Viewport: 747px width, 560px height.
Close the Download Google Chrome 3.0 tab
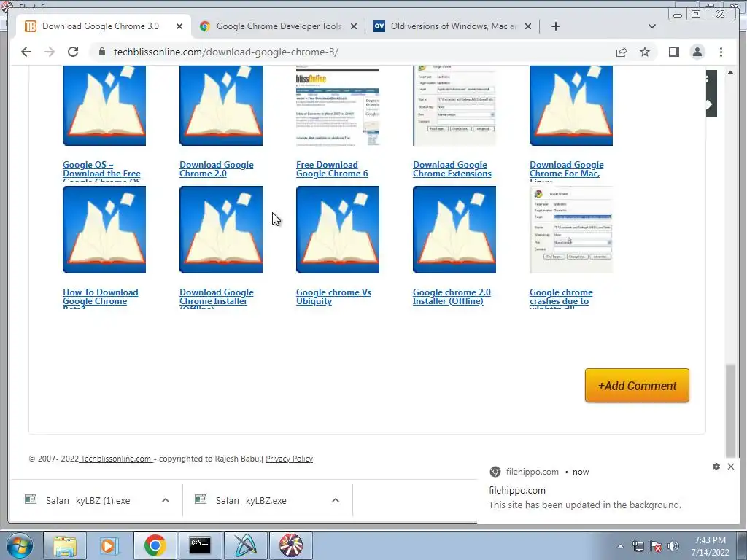pos(179,26)
